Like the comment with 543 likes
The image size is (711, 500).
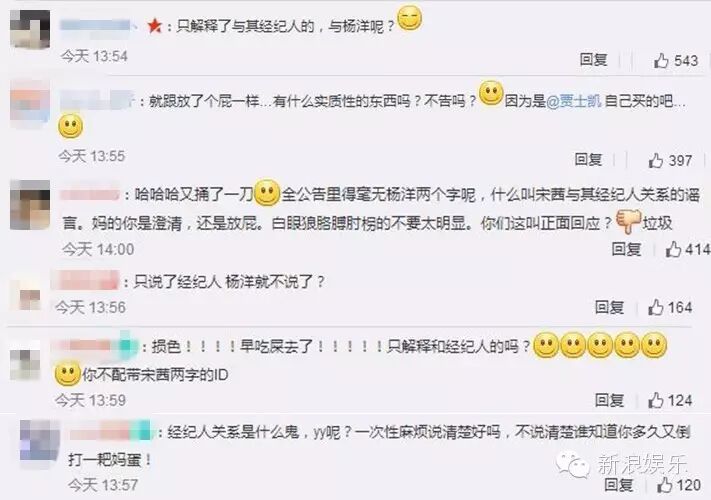click(x=661, y=60)
